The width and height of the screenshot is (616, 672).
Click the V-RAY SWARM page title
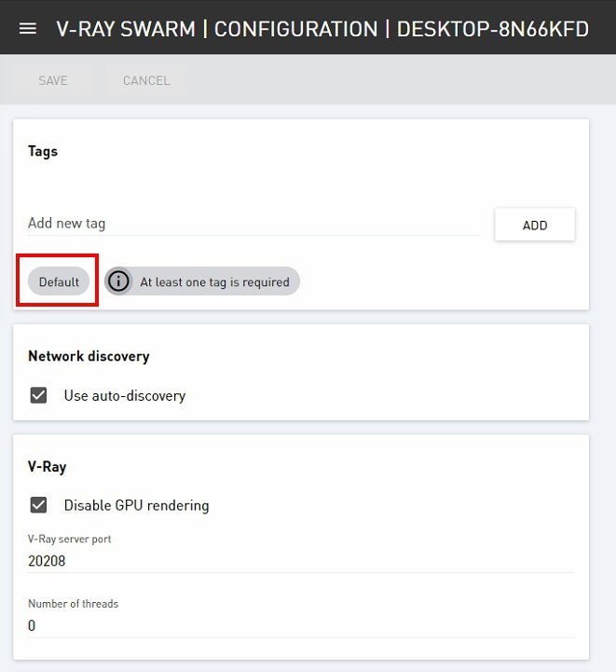pos(322,29)
